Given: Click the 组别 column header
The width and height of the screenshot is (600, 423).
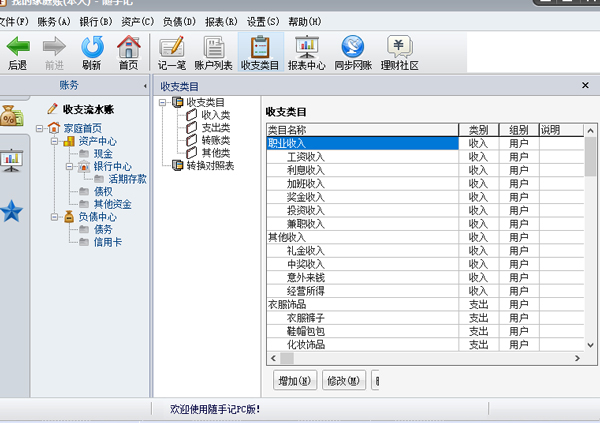Looking at the screenshot, I should click(519, 130).
